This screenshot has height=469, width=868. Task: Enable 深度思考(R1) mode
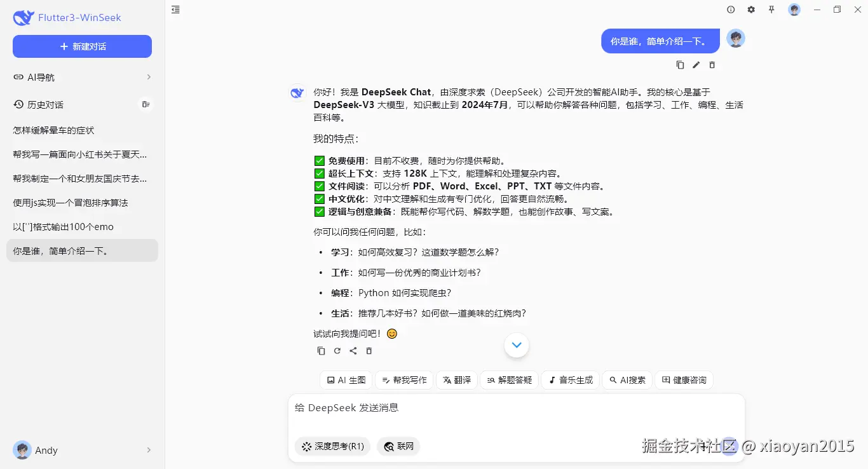point(332,446)
